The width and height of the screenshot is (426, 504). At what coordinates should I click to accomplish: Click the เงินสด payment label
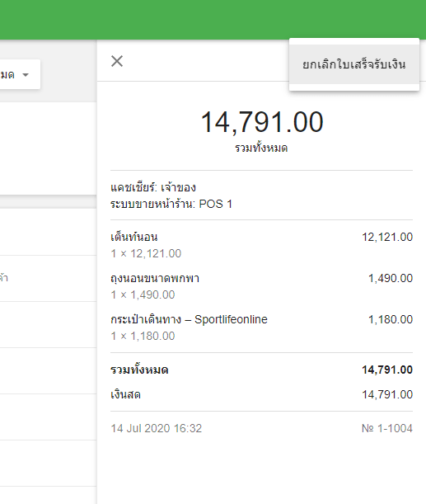(x=125, y=394)
